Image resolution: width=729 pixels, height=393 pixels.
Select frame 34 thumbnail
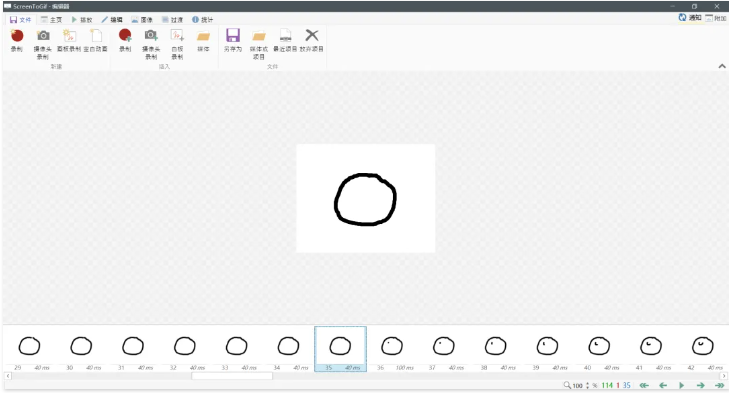pos(288,349)
